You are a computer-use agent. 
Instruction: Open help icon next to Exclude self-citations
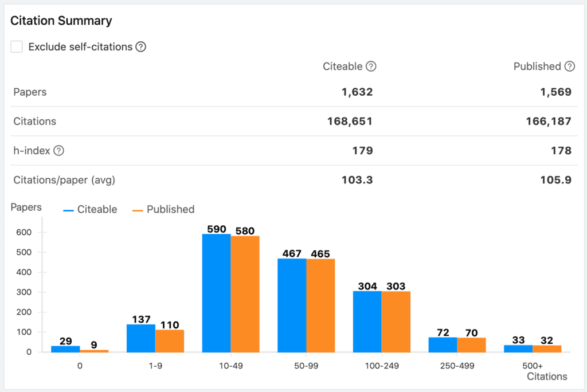click(x=141, y=47)
